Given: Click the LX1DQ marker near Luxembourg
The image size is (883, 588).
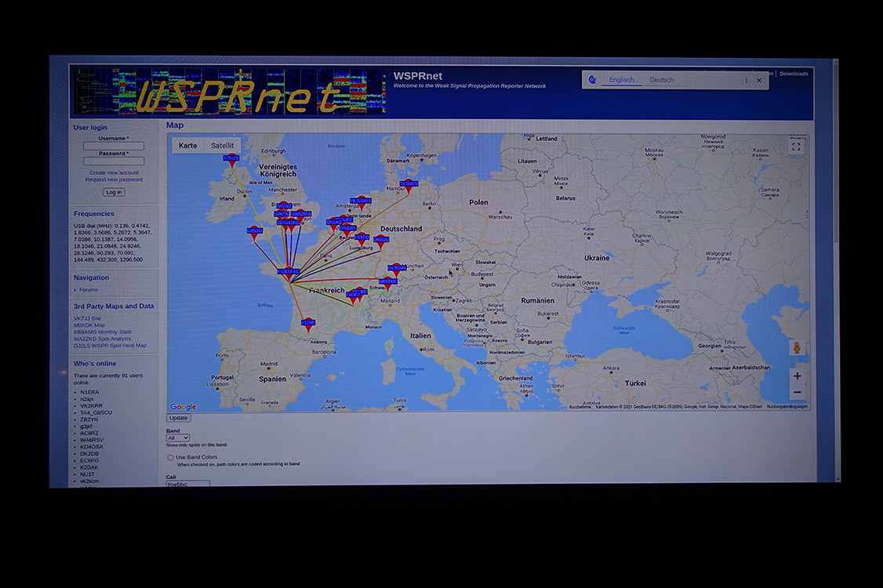Looking at the screenshot, I should 361,241.
